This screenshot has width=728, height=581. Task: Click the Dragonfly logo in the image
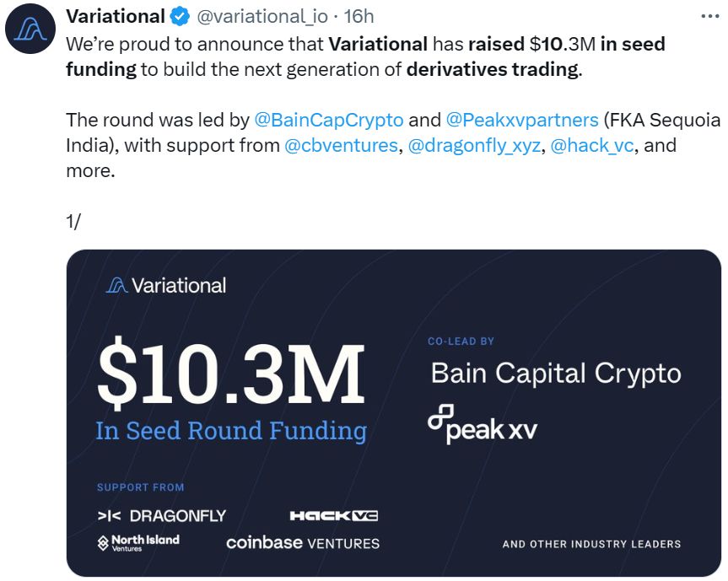pos(161,515)
